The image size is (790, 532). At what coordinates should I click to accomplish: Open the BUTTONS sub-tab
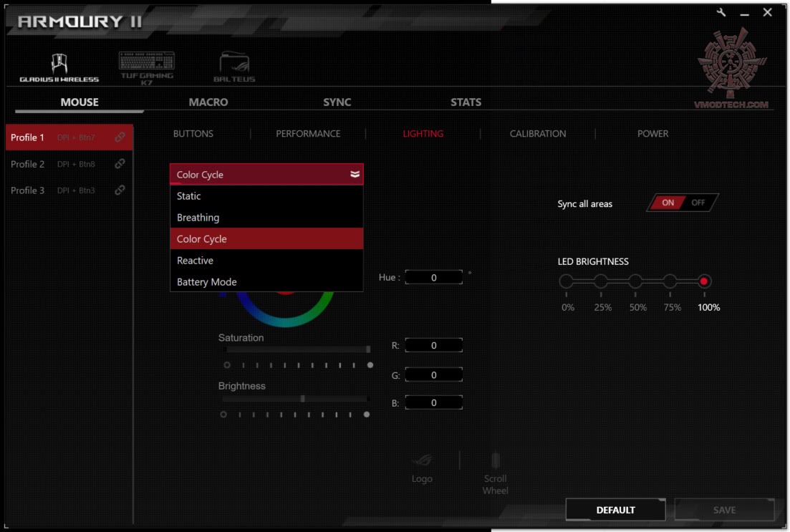[193, 133]
